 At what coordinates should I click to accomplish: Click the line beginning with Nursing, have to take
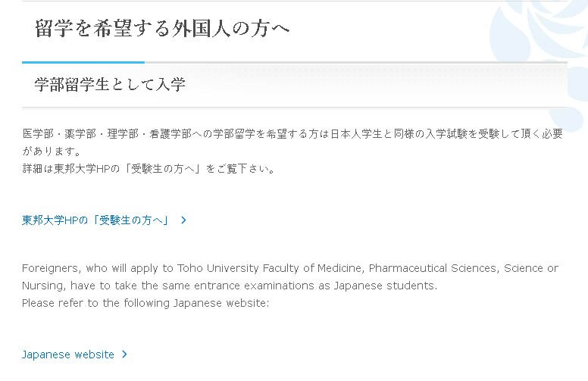tap(230, 286)
